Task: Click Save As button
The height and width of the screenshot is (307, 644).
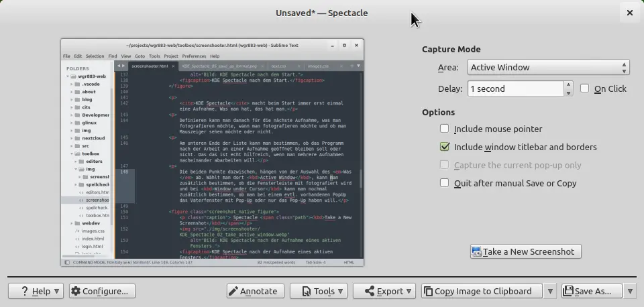Action: 588,291
